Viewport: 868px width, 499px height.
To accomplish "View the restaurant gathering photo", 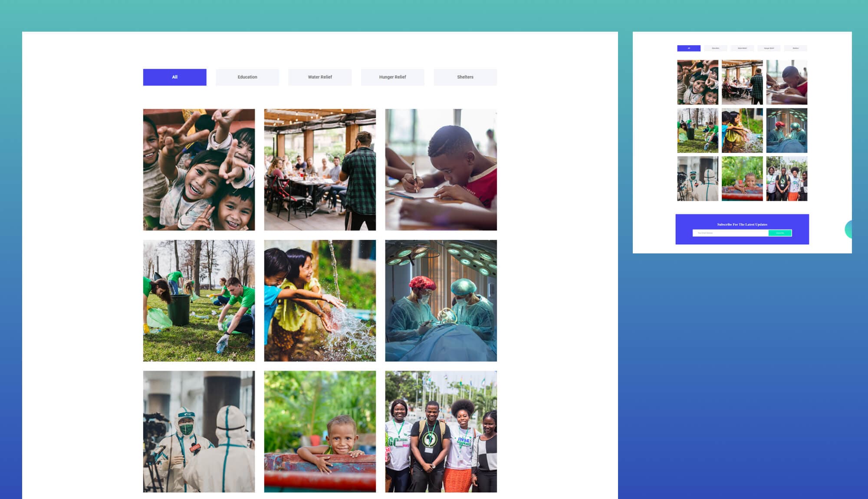I will 320,170.
